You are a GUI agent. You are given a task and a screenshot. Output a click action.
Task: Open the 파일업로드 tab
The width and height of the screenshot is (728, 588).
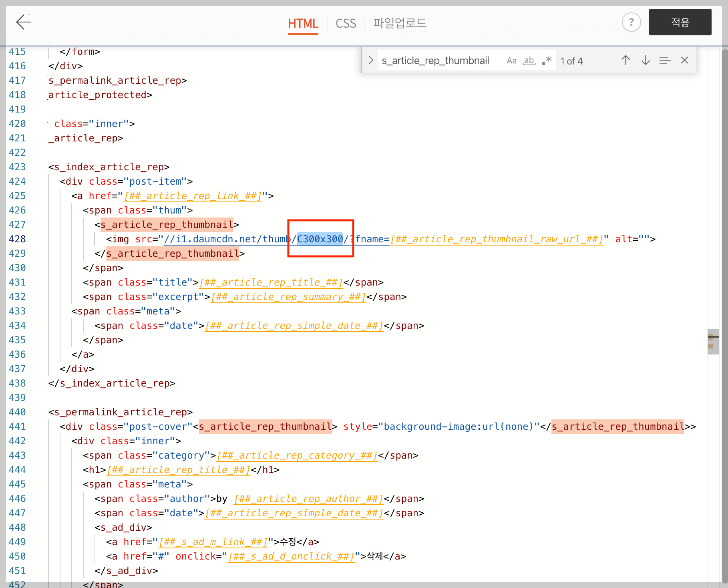(x=400, y=23)
